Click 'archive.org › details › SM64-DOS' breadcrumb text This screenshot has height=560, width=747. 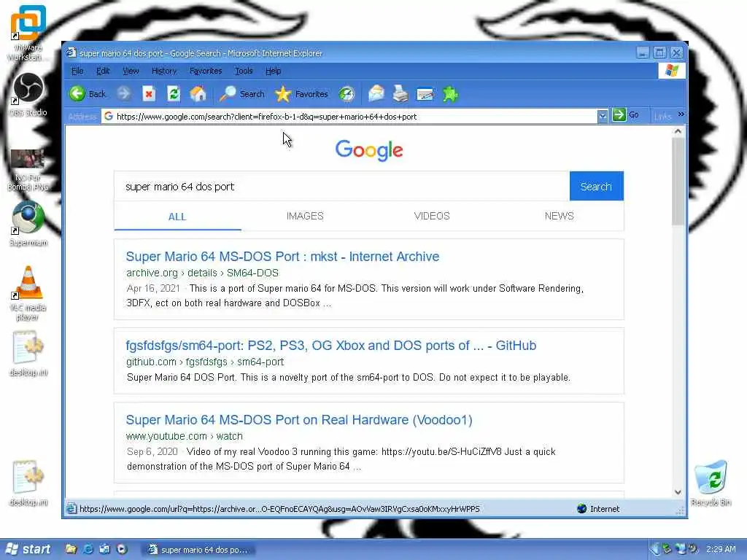click(x=202, y=273)
